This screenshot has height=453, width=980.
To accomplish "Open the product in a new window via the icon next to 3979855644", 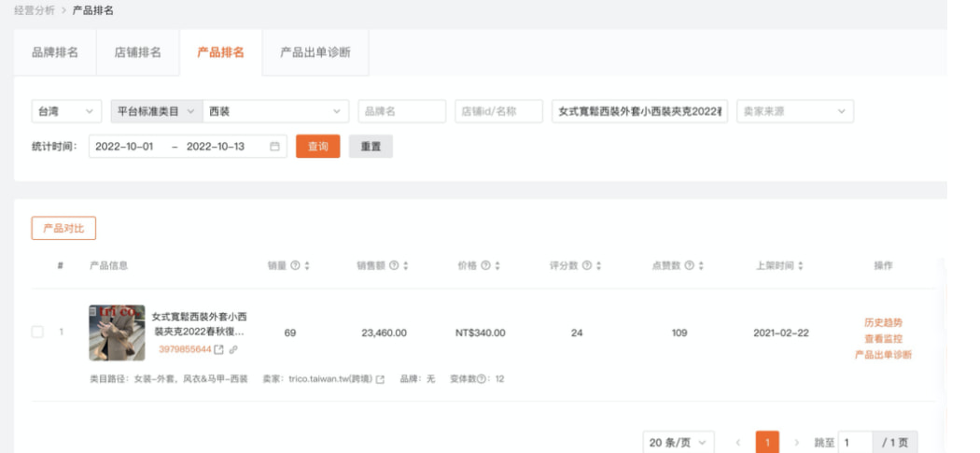I will click(x=218, y=349).
